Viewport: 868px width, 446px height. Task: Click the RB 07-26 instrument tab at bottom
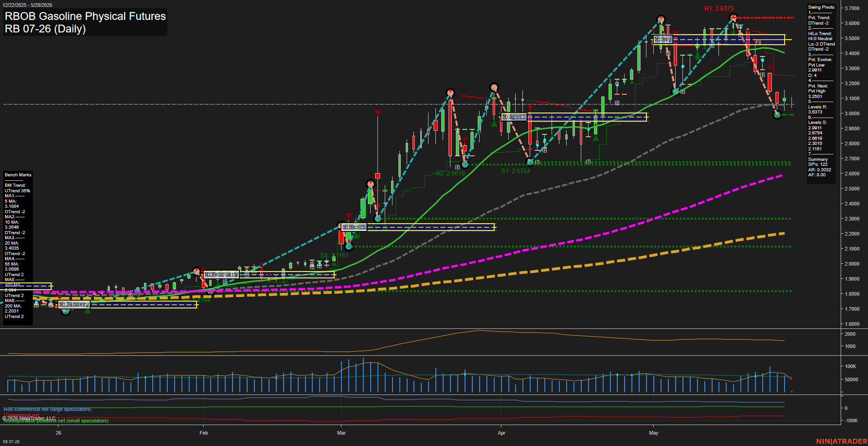click(x=11, y=442)
